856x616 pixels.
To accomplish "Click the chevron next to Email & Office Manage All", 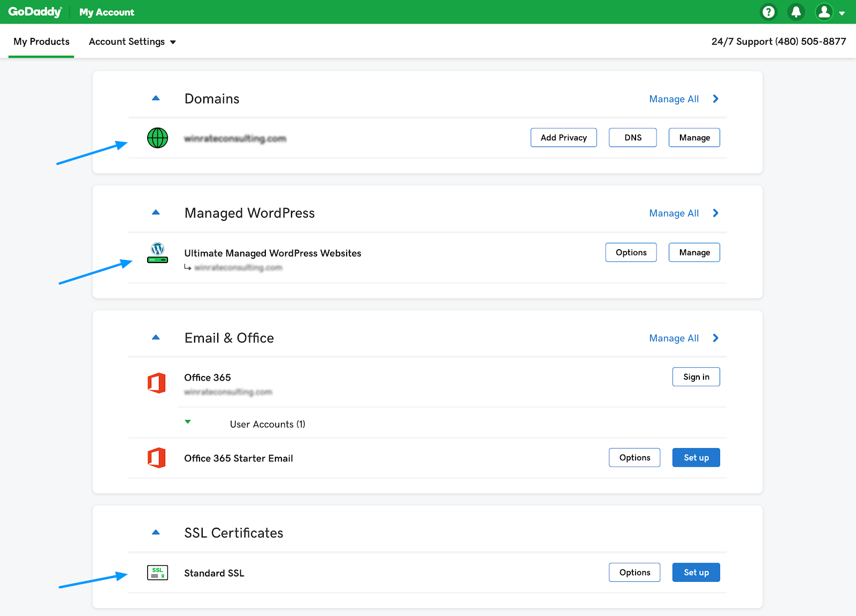I will pos(716,338).
